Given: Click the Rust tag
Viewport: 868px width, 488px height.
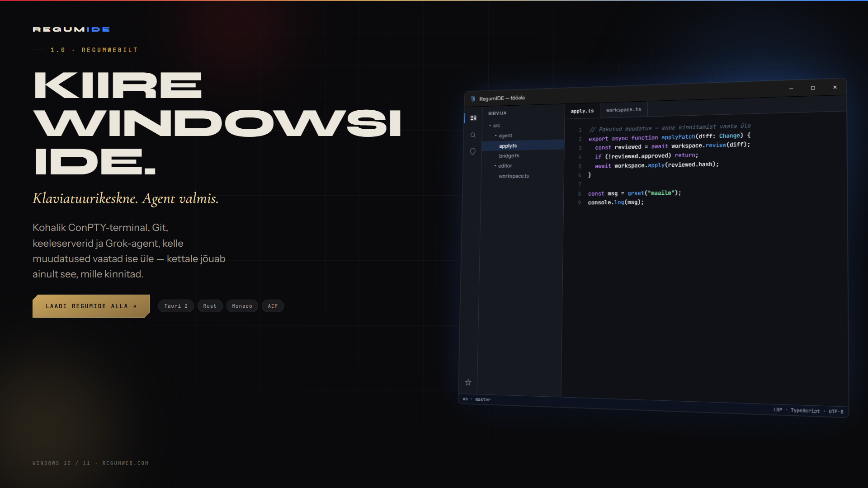Looking at the screenshot, I should [210, 306].
